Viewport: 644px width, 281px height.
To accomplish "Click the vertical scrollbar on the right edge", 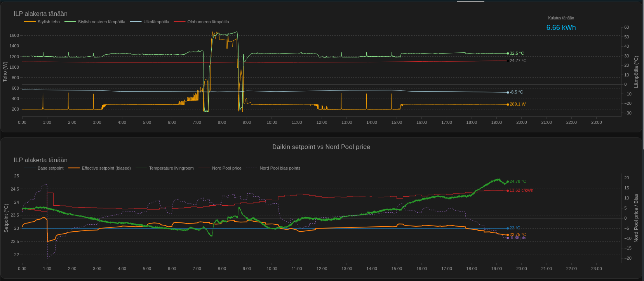I will coord(642,78).
